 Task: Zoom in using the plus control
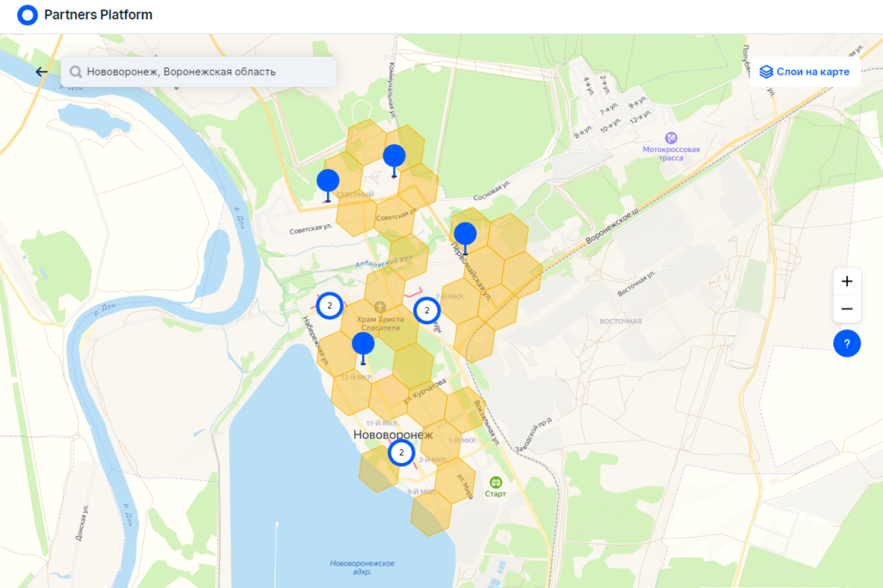(846, 281)
